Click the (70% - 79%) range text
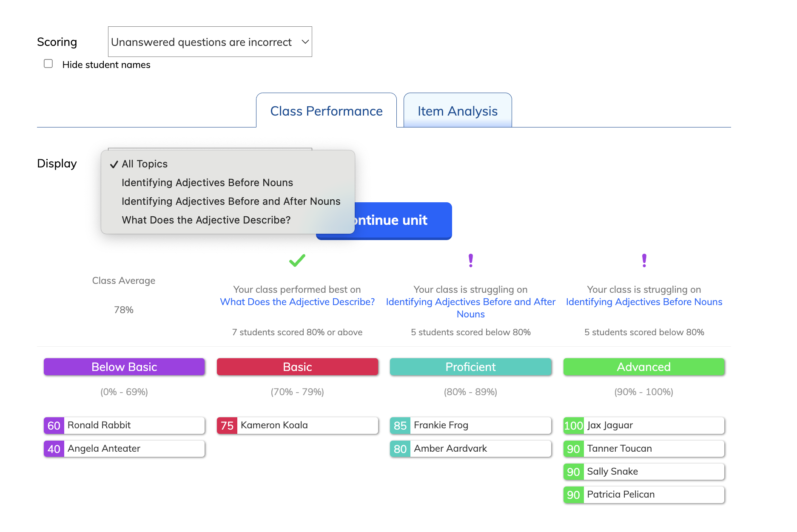This screenshot has width=797, height=532. 297,392
